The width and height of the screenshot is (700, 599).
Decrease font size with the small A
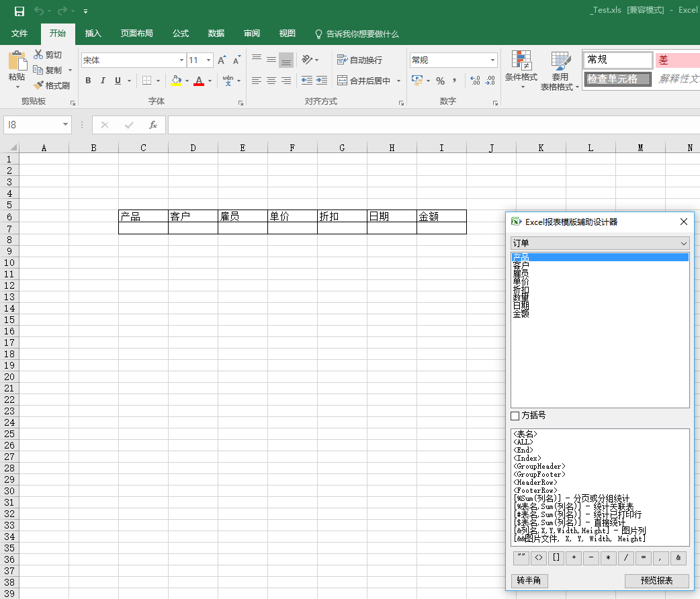(x=236, y=60)
